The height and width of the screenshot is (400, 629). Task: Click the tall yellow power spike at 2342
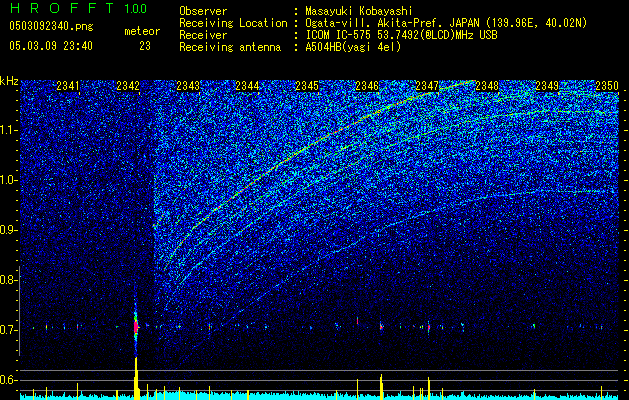click(x=136, y=378)
